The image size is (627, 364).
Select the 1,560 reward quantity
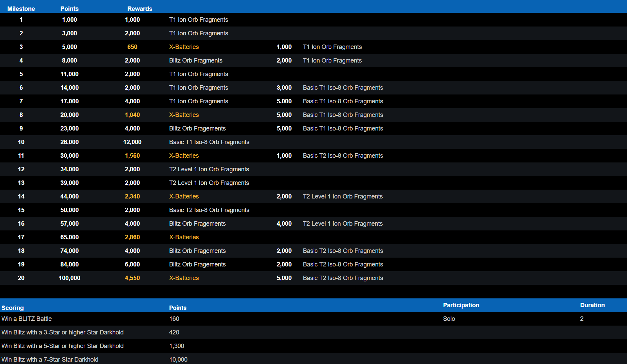(x=132, y=156)
